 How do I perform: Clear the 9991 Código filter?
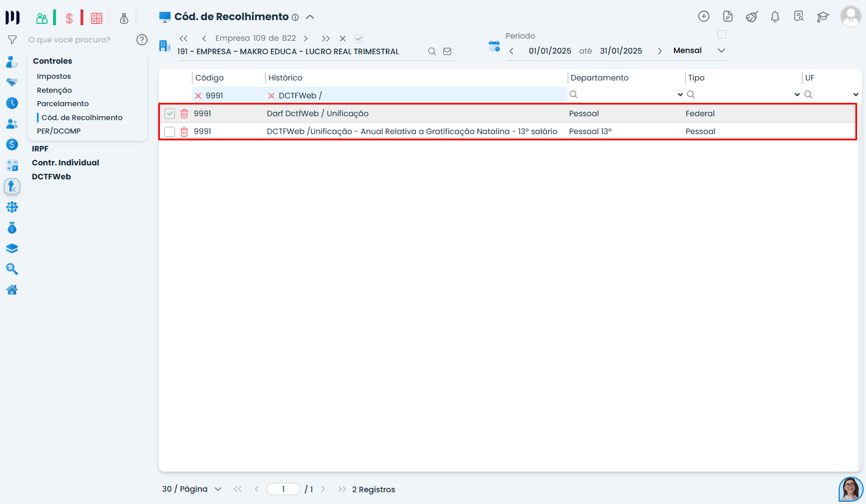tap(198, 96)
